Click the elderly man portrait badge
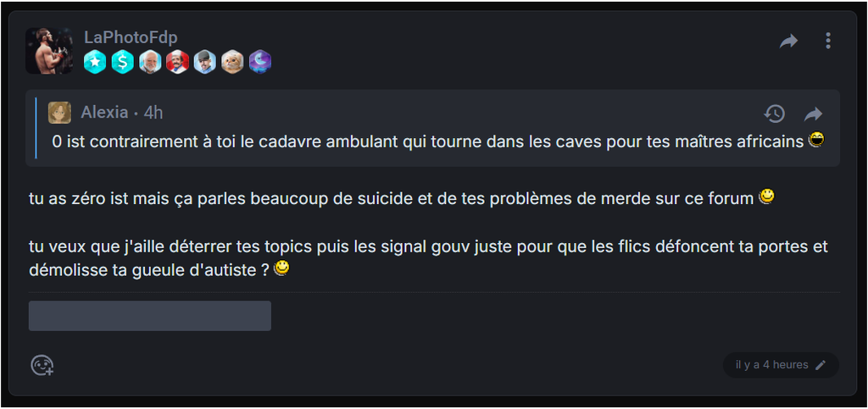The image size is (868, 409). [x=150, y=62]
